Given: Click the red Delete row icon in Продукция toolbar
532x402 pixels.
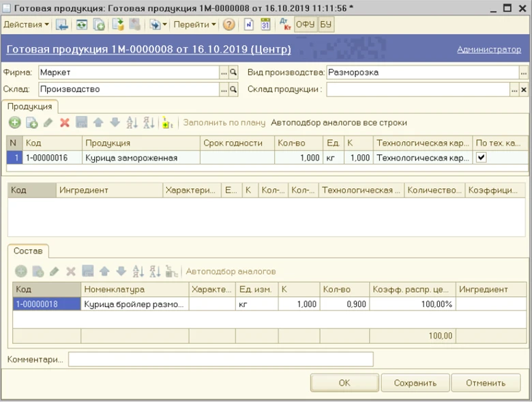Looking at the screenshot, I should (x=65, y=123).
